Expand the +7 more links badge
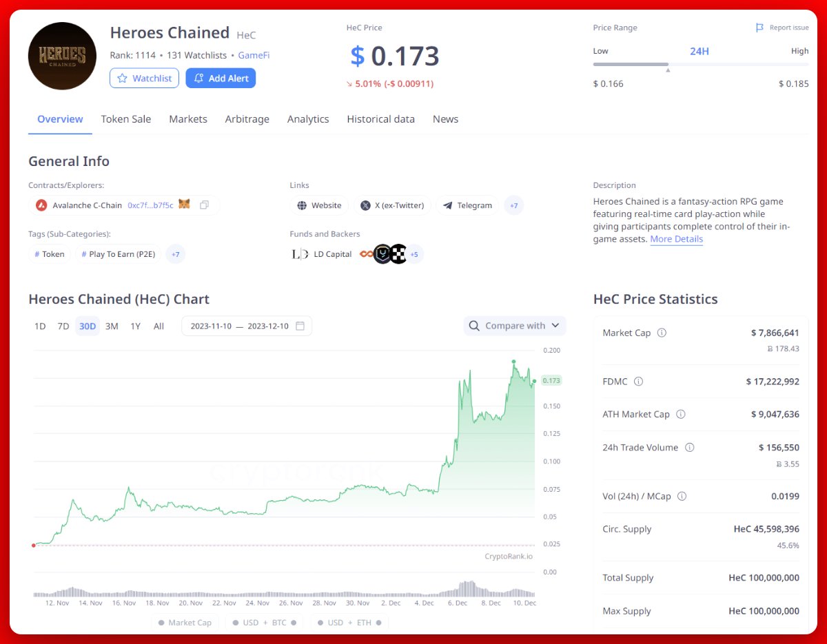The width and height of the screenshot is (827, 644). (513, 205)
